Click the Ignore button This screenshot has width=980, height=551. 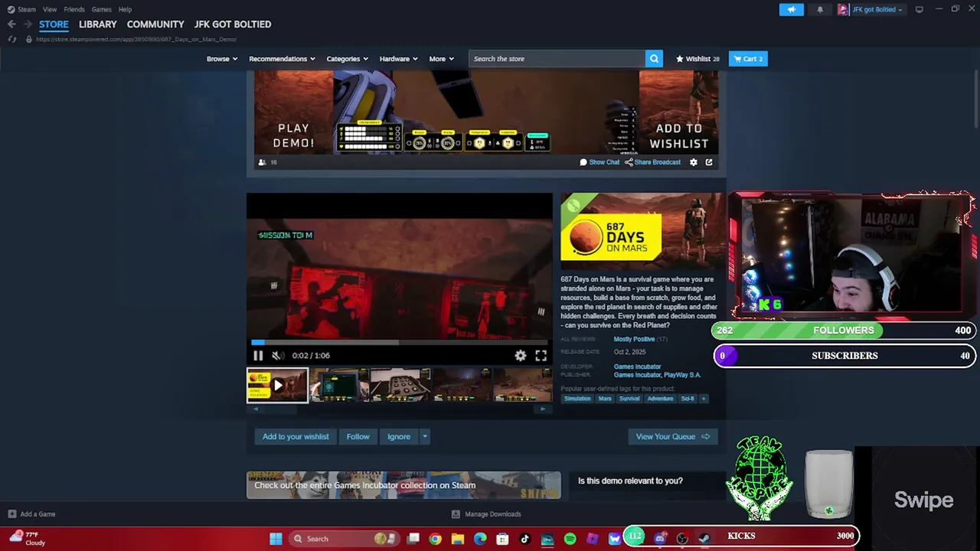pos(399,436)
